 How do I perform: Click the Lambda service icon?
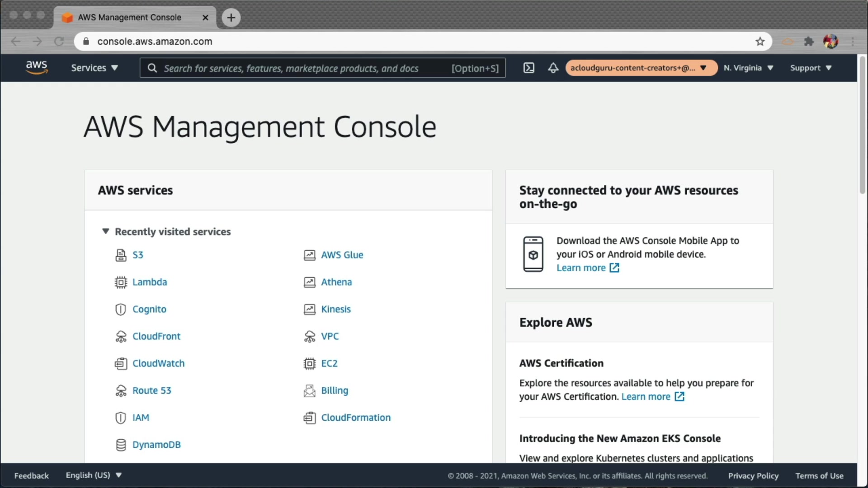click(x=121, y=282)
